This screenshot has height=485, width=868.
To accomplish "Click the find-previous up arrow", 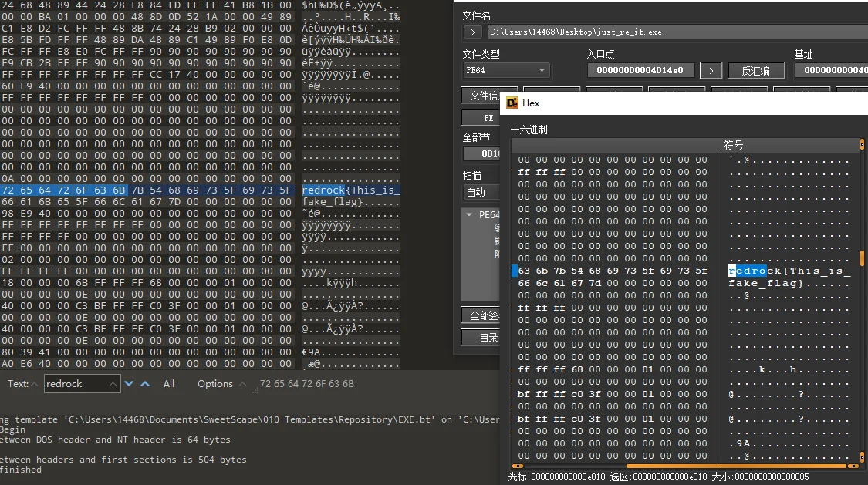I will click(144, 383).
